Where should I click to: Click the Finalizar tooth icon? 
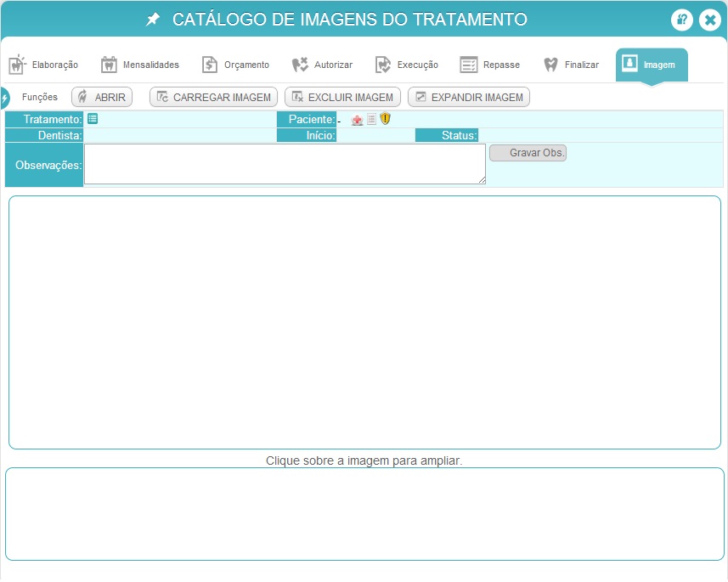[x=550, y=65]
